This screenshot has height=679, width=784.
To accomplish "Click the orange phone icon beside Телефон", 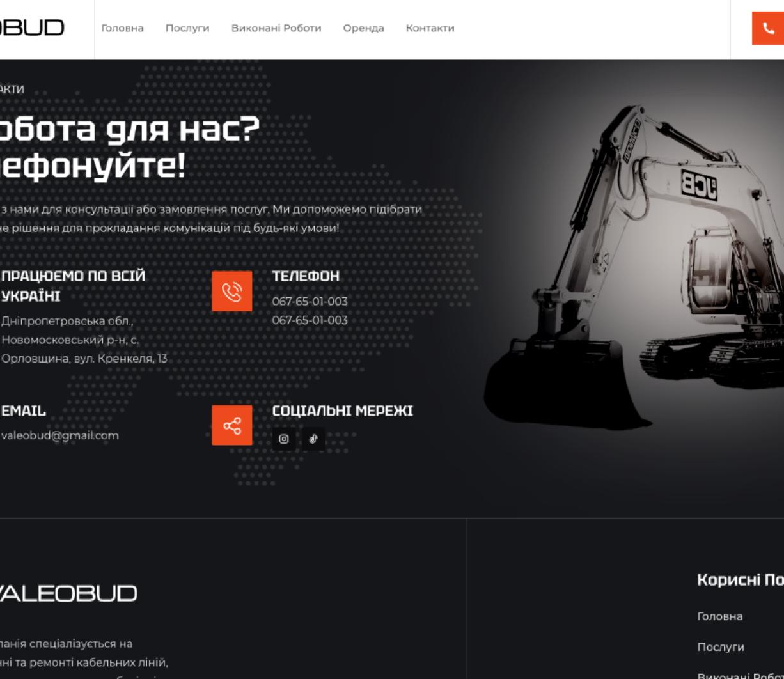I will pos(232,292).
